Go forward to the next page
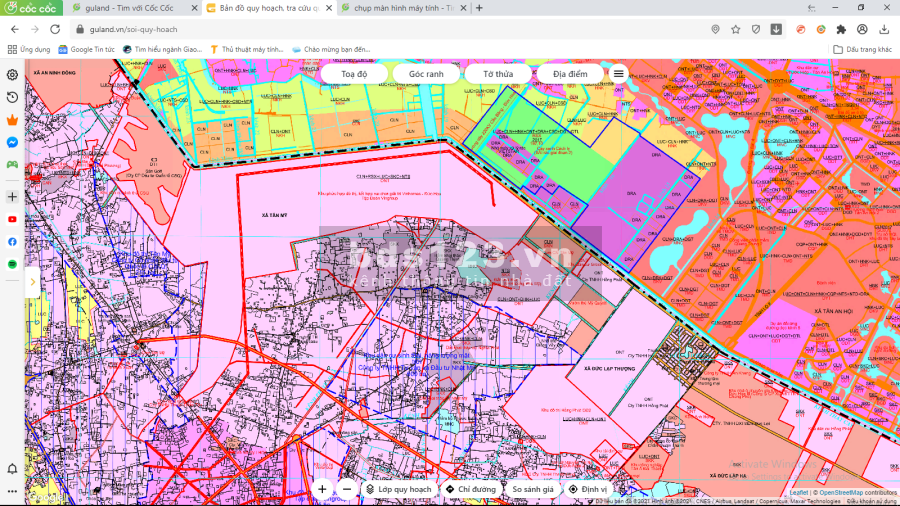 coord(35,29)
